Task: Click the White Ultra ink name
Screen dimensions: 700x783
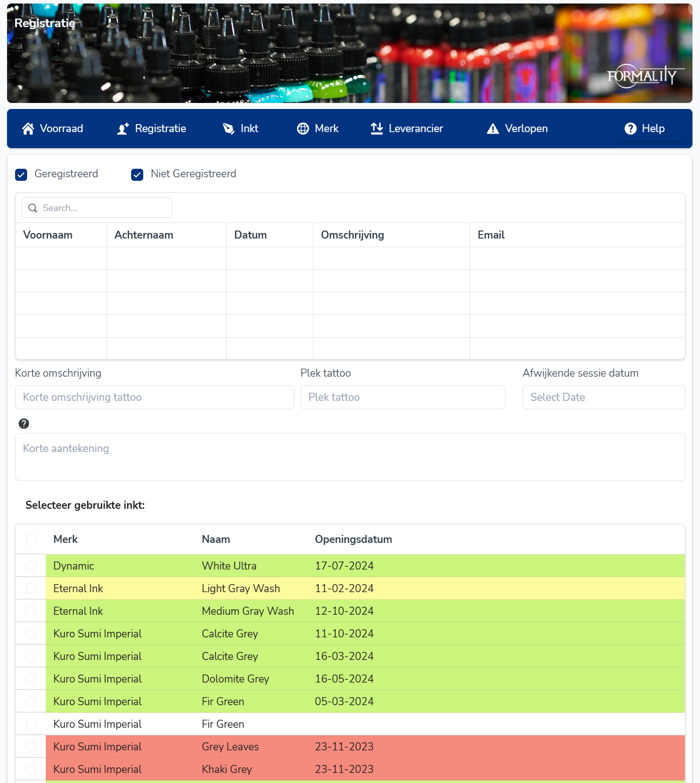Action: [229, 566]
